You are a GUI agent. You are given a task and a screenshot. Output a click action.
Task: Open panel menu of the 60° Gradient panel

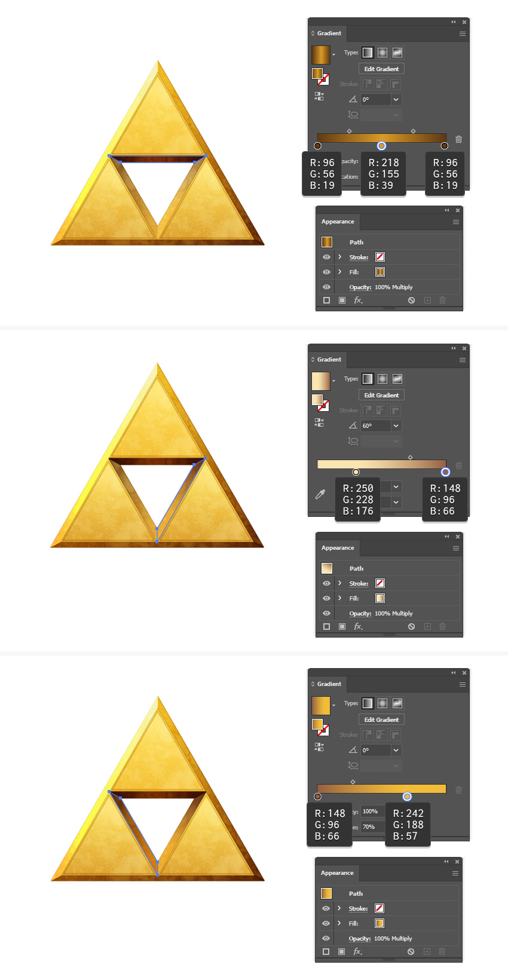tap(462, 360)
